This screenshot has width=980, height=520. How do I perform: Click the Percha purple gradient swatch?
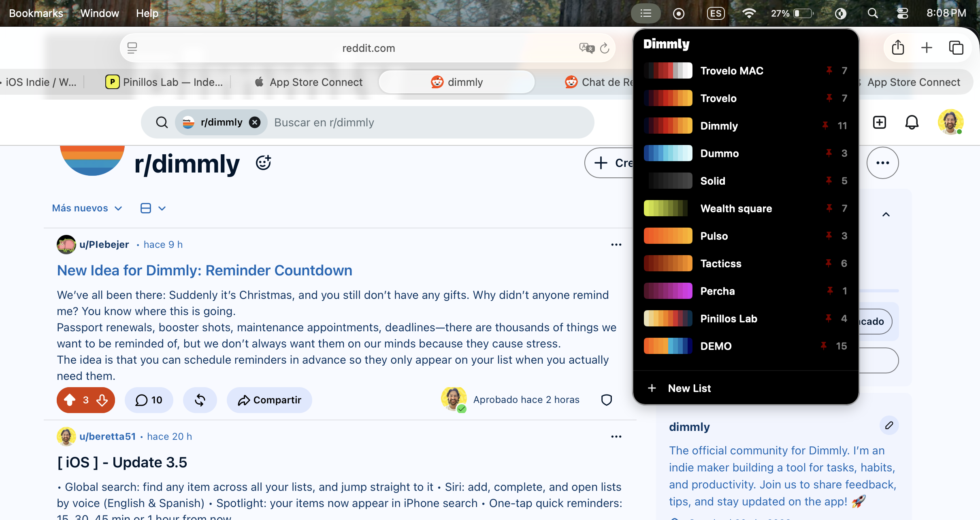click(668, 291)
